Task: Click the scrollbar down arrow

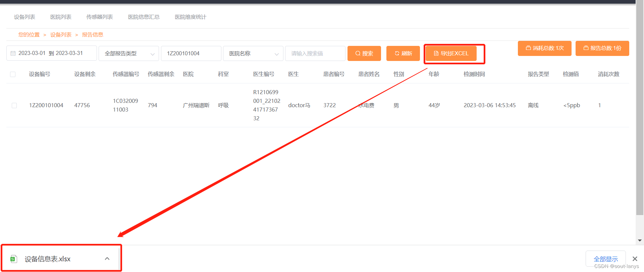Action: 640,241
